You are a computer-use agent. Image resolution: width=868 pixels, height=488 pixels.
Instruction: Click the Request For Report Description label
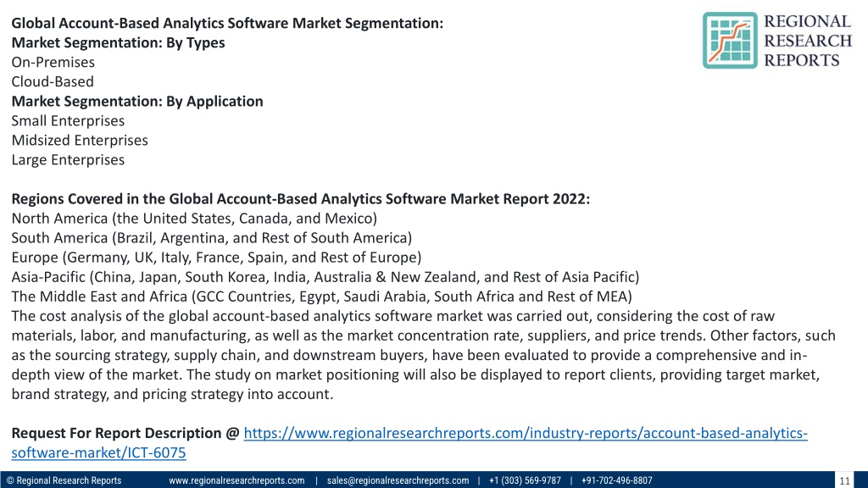125,433
